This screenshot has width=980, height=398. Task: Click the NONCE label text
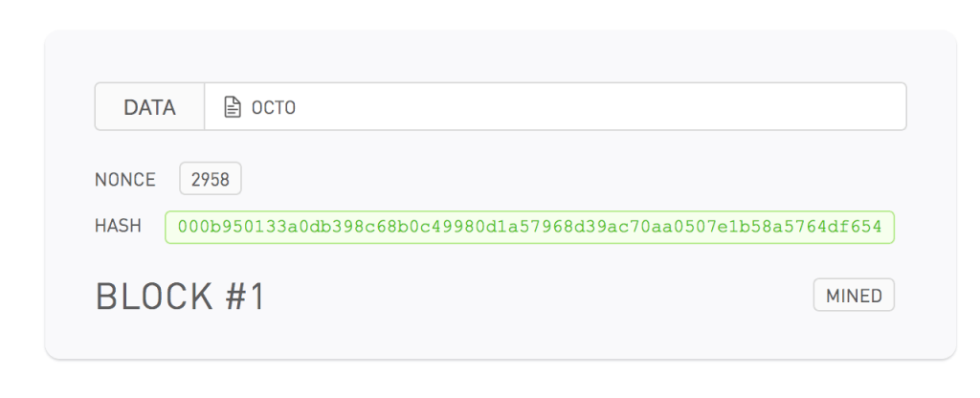[124, 180]
